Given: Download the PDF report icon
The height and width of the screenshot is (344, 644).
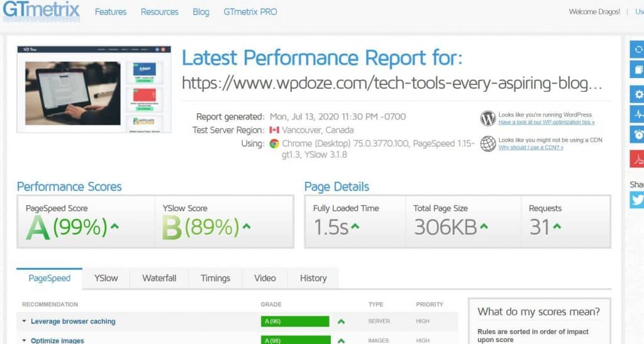Looking at the screenshot, I should click(638, 159).
